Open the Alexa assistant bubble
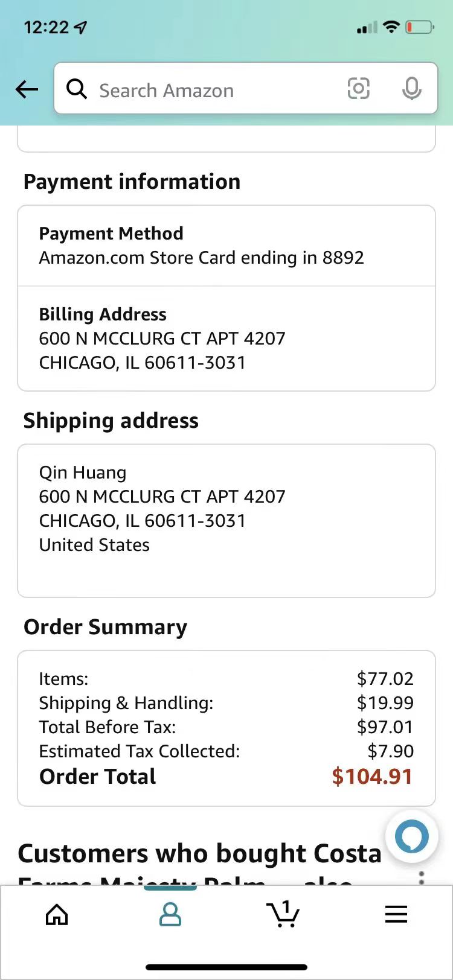Screen dimensions: 453x980 pyautogui.click(x=411, y=837)
